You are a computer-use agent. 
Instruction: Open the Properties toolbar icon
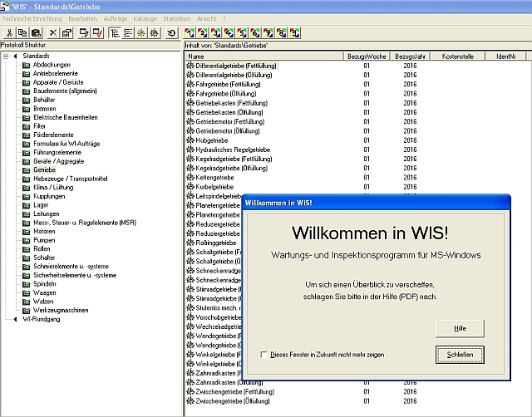pos(66,33)
